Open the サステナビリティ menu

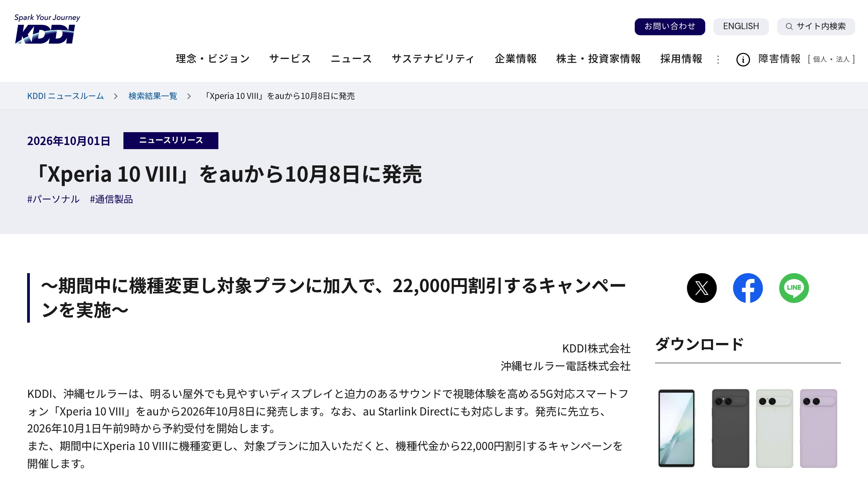click(433, 59)
